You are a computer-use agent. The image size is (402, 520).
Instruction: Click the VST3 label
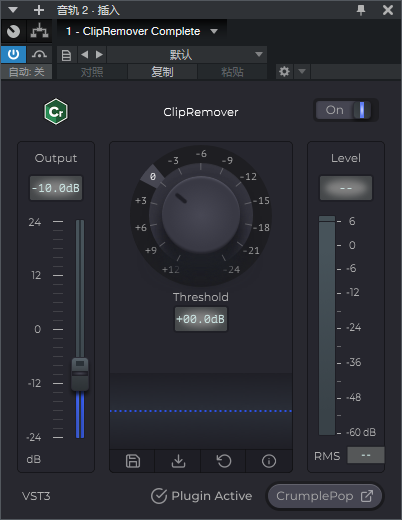[x=36, y=496]
